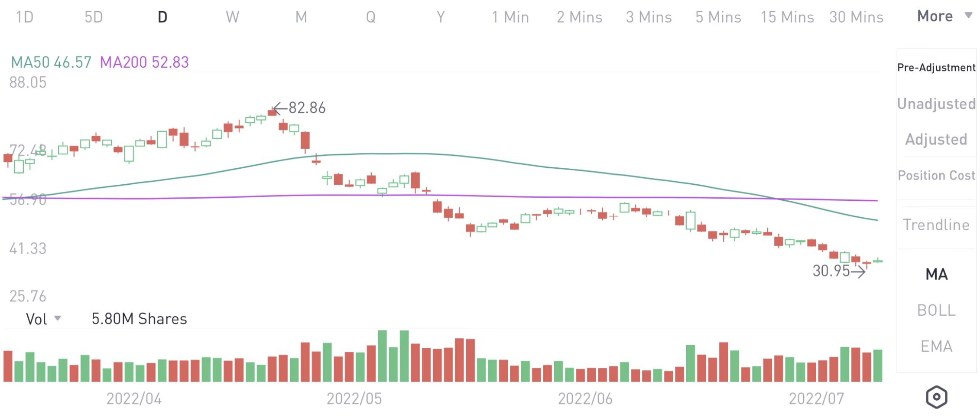Viewport: 980px width, 418px height.
Task: Switch to the 1D timeframe tab
Action: point(25,17)
